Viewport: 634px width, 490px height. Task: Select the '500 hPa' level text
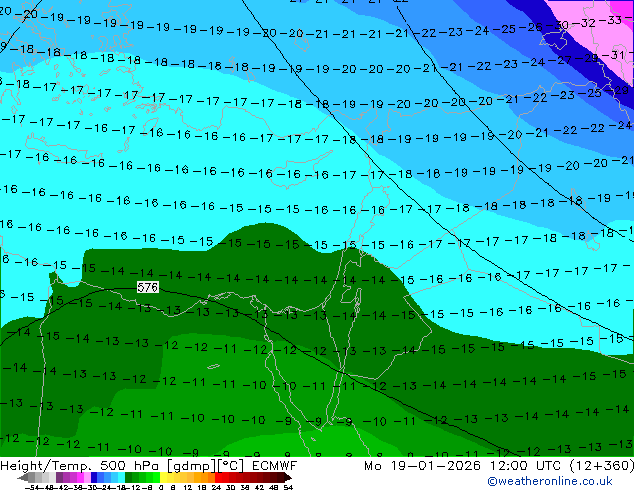(x=130, y=466)
